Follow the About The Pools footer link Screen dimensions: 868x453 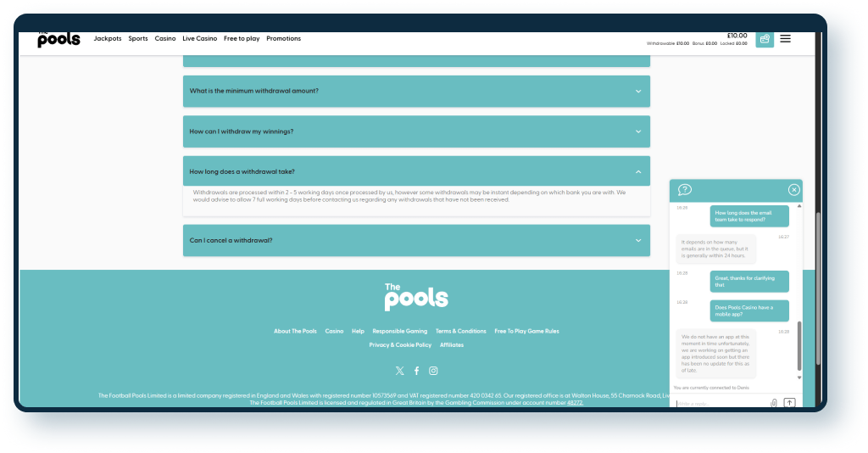tap(295, 331)
